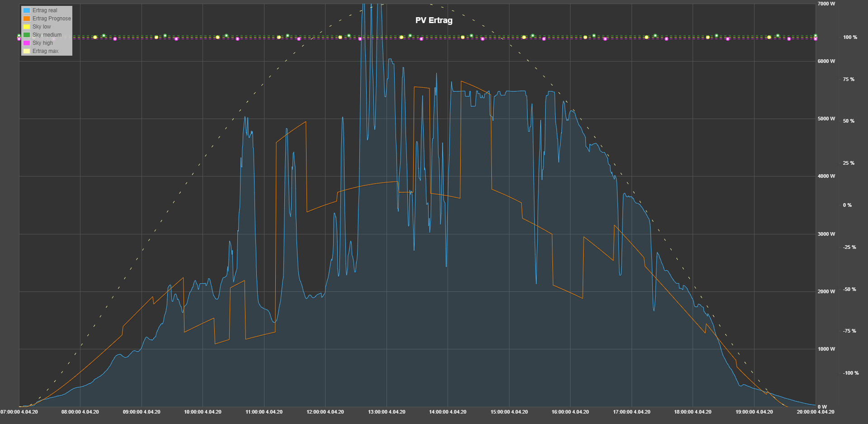The height and width of the screenshot is (424, 868).
Task: Toggle the 'Sky medium' legend entry
Action: pyautogui.click(x=42, y=35)
